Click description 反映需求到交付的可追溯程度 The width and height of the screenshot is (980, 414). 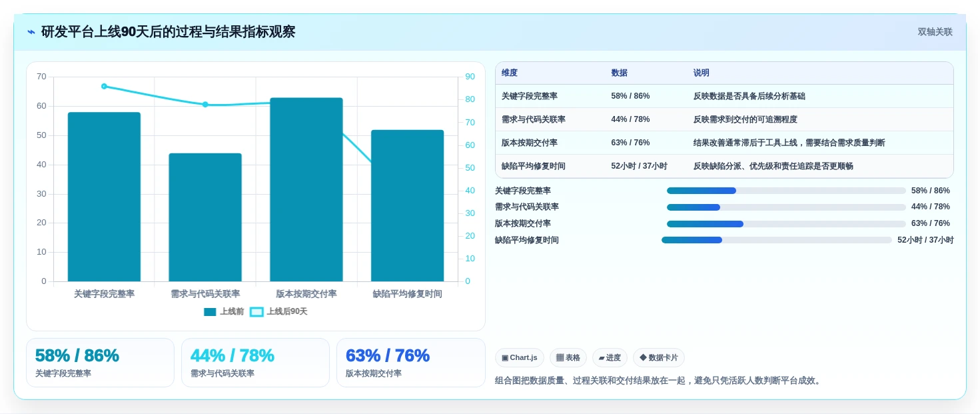[x=745, y=119]
